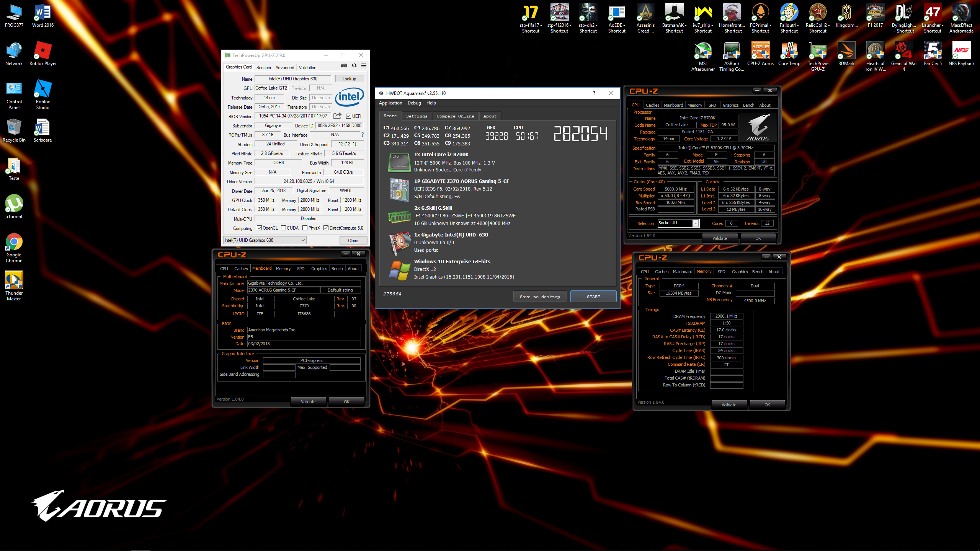The width and height of the screenshot is (980, 551).
Task: Open the Network desktop icon
Action: (14, 54)
